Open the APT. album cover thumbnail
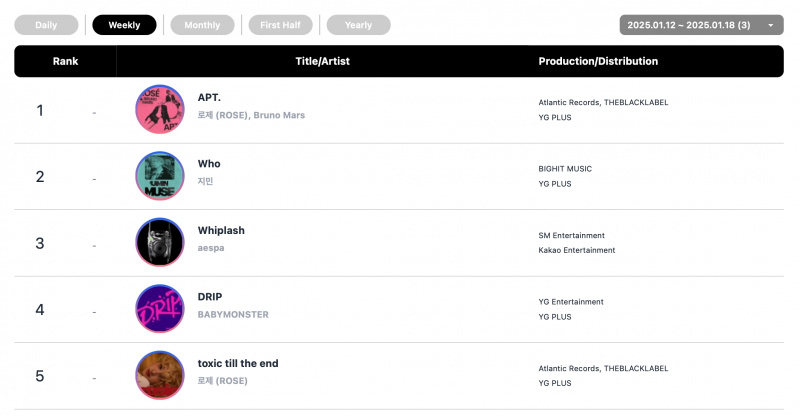800x416 pixels. (160, 109)
